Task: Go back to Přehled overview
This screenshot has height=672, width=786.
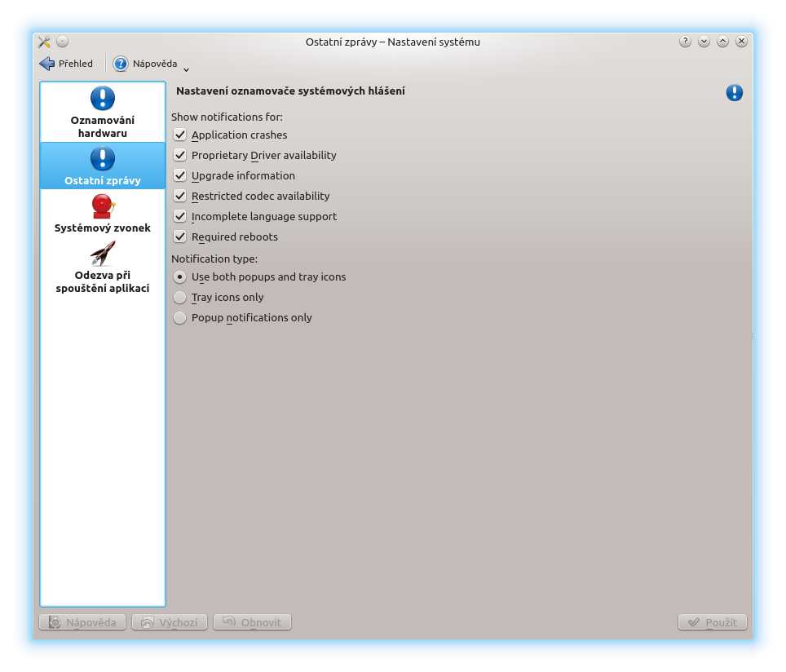Action: click(x=66, y=64)
